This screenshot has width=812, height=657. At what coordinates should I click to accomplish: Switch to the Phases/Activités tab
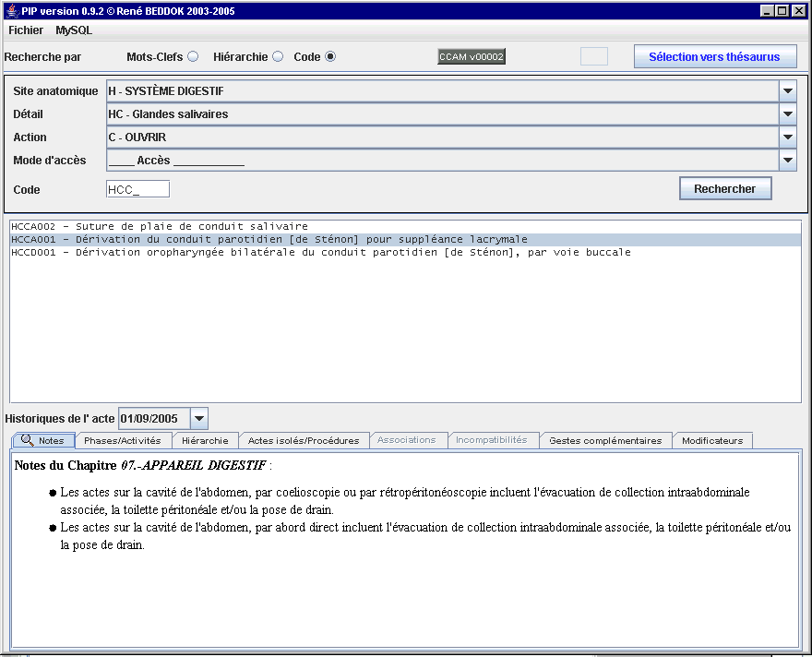[x=123, y=440]
